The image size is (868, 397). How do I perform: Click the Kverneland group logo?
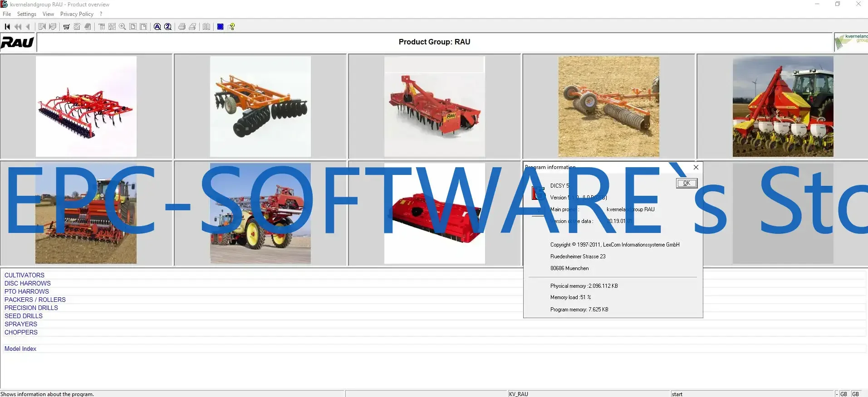(x=851, y=42)
